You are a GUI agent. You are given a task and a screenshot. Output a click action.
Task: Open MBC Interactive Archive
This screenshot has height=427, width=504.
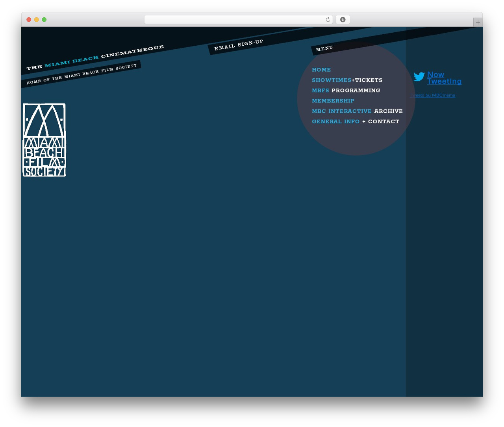tap(358, 111)
